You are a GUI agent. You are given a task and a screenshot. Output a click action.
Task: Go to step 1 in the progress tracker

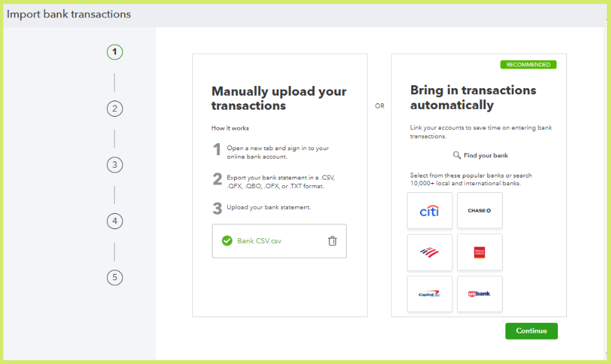point(115,52)
